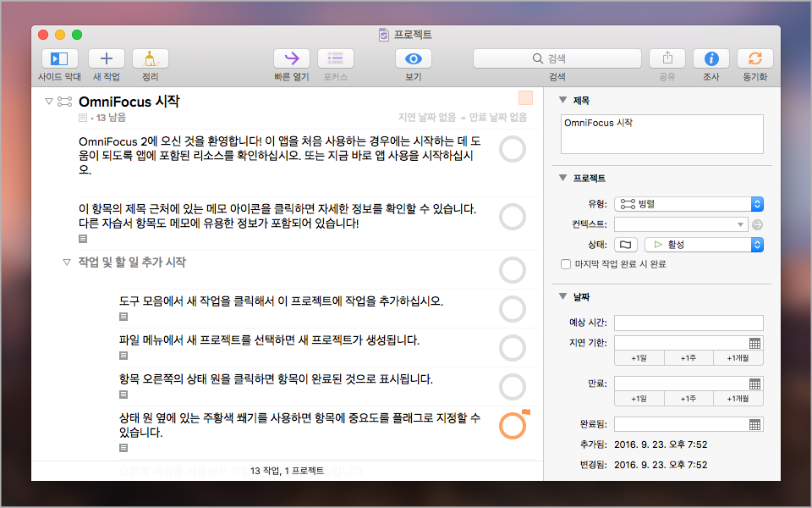Click the 검색 search field
The width and height of the screenshot is (812, 508).
(557, 58)
